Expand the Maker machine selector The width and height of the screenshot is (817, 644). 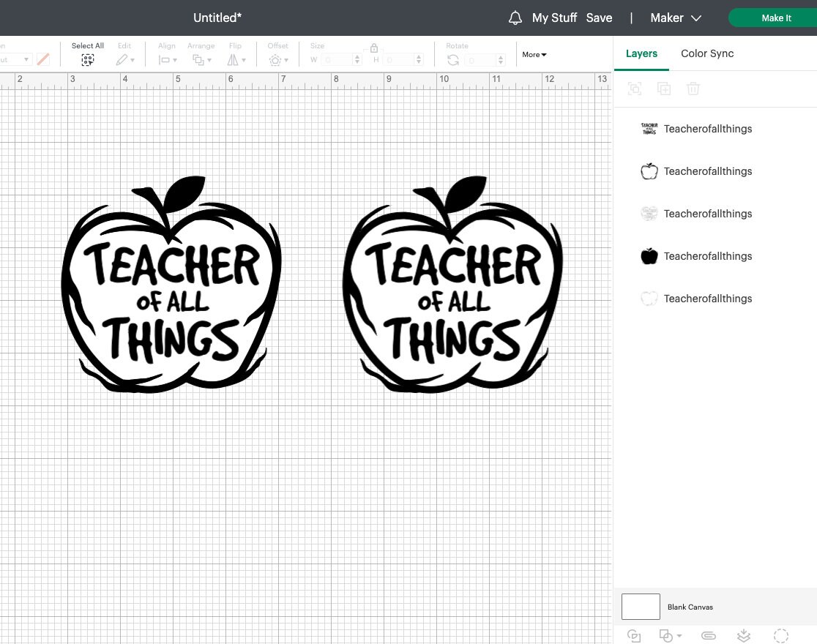[695, 18]
